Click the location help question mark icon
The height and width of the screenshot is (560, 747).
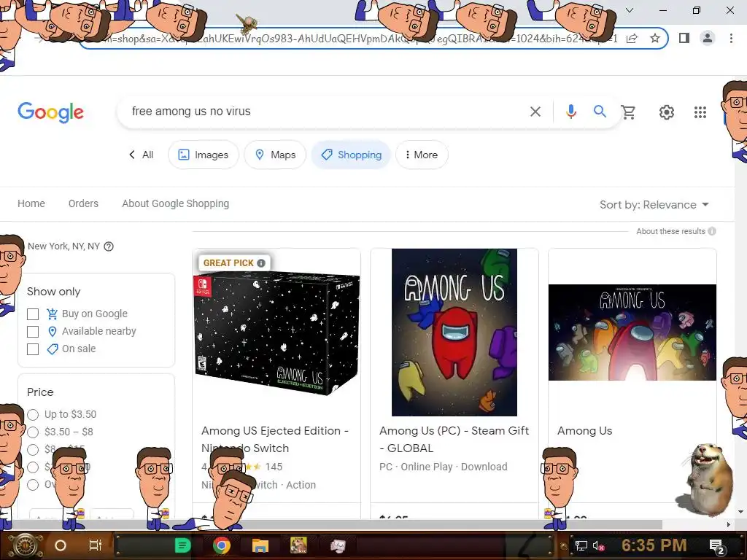109,246
